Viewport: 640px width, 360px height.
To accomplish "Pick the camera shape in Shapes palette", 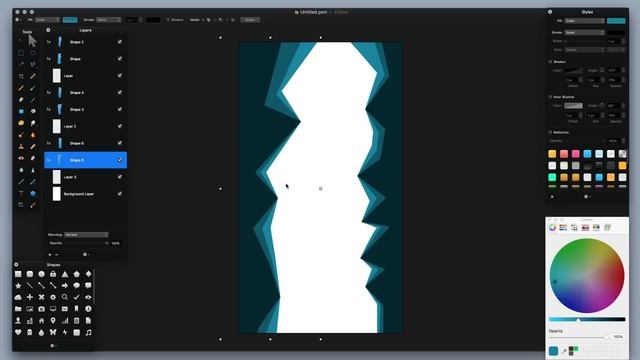I will click(41, 309).
